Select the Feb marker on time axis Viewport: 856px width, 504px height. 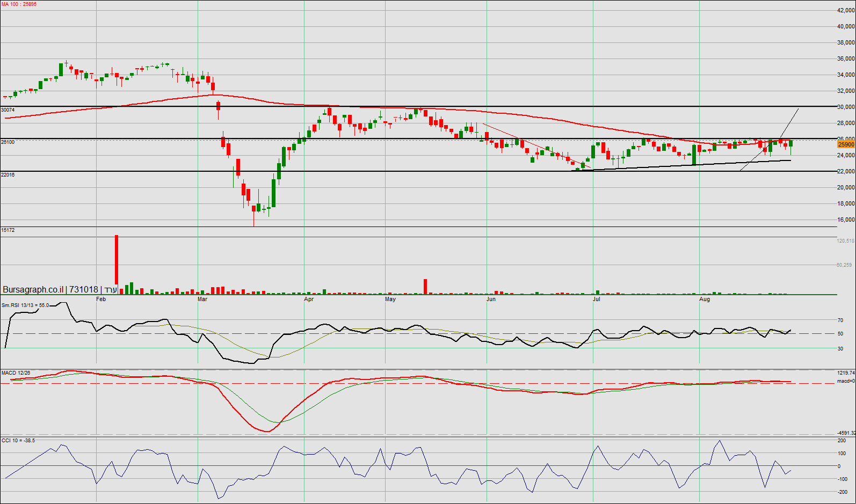pyautogui.click(x=101, y=299)
